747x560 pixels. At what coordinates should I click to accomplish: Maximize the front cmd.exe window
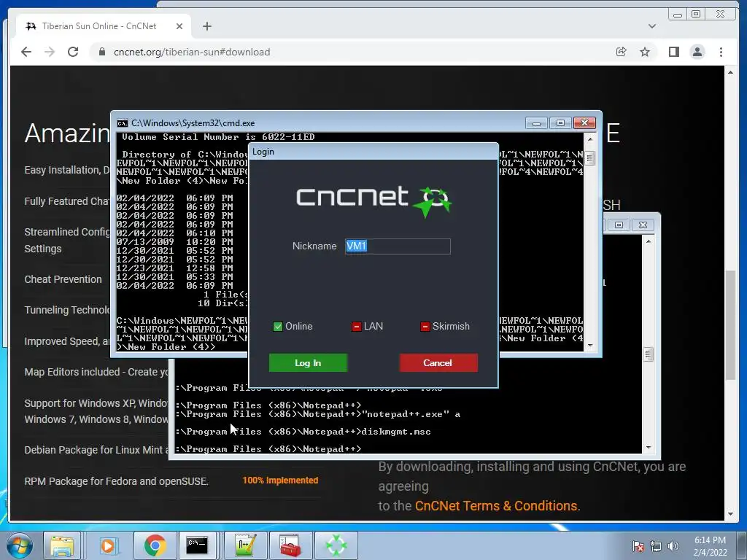coord(560,123)
